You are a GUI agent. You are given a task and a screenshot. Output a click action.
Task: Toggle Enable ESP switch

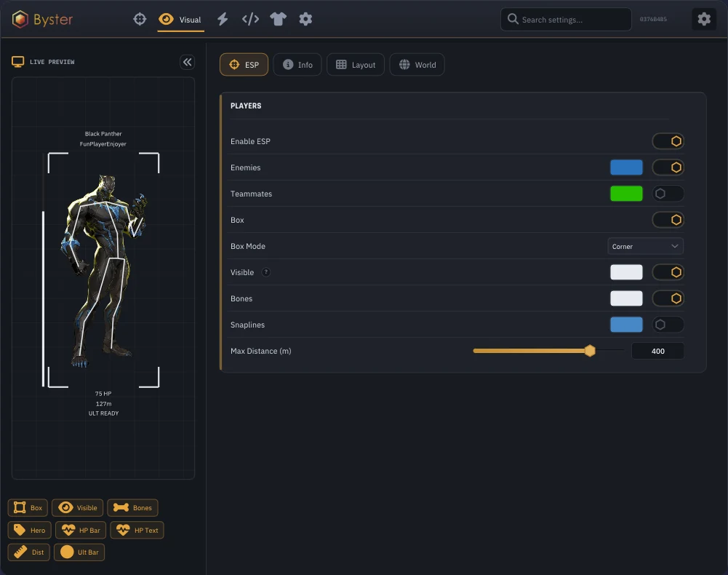(668, 141)
